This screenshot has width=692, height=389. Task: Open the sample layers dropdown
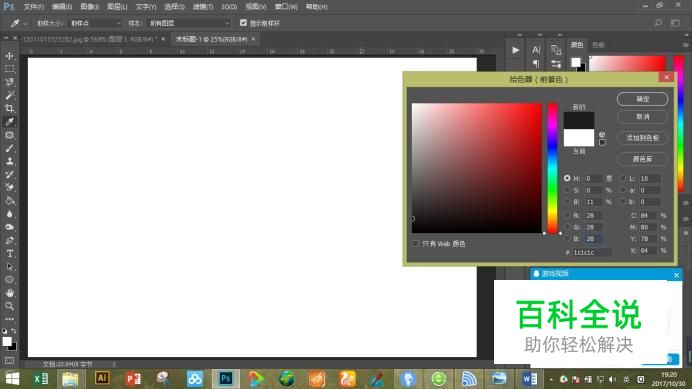(189, 23)
